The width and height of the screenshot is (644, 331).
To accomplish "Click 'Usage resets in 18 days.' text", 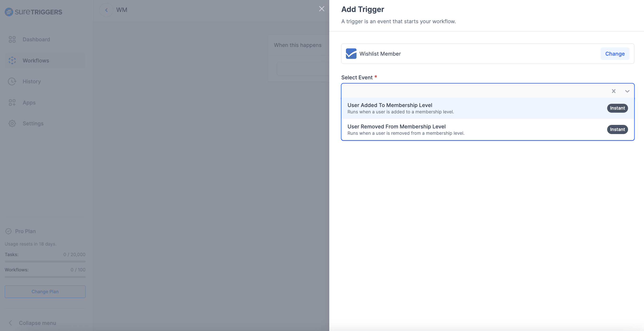I will pos(31,244).
